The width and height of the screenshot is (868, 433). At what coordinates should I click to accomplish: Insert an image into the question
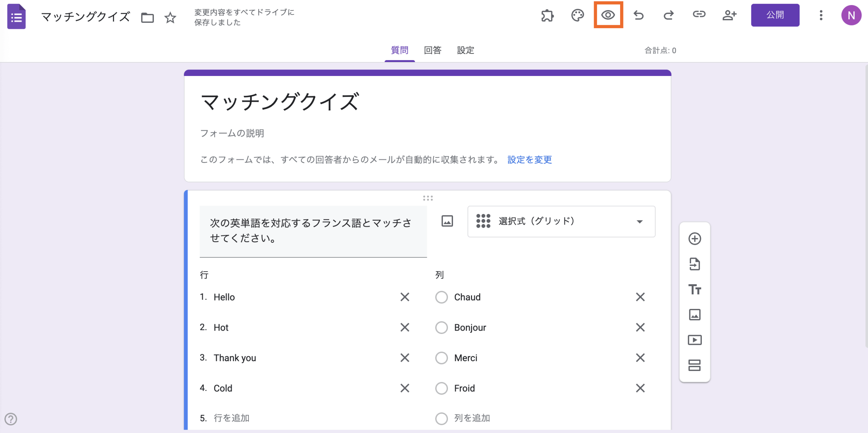(x=447, y=221)
